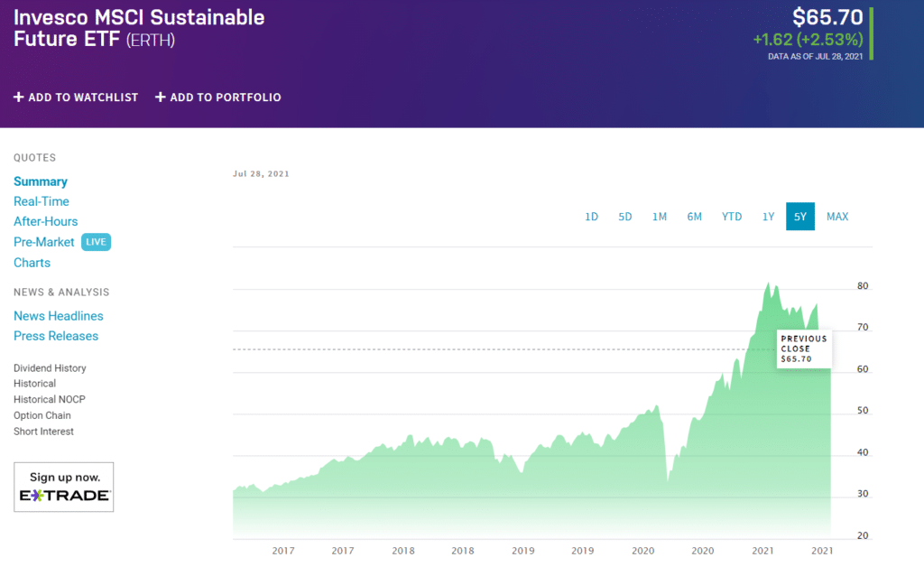The width and height of the screenshot is (924, 576).
Task: View Dividend History
Action: pyautogui.click(x=50, y=367)
